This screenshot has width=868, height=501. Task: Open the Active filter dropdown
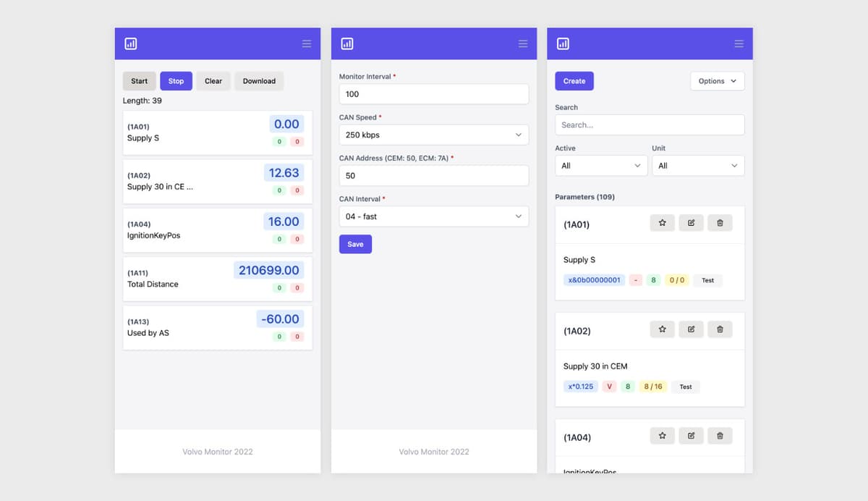(600, 166)
